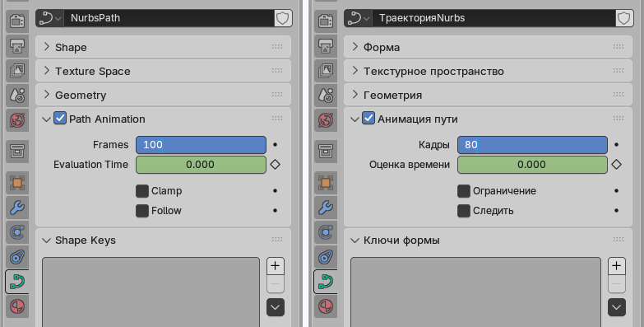
Task: Open Collection properties tab in Russian panel
Action: click(x=326, y=151)
